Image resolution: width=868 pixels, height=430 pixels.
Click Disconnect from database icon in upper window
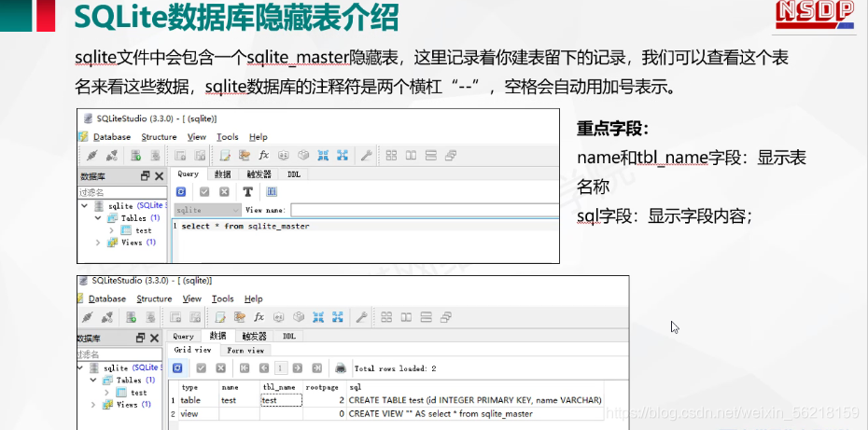(111, 156)
